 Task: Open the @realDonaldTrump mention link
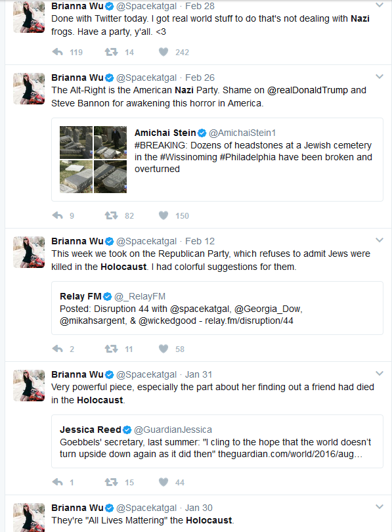click(307, 90)
